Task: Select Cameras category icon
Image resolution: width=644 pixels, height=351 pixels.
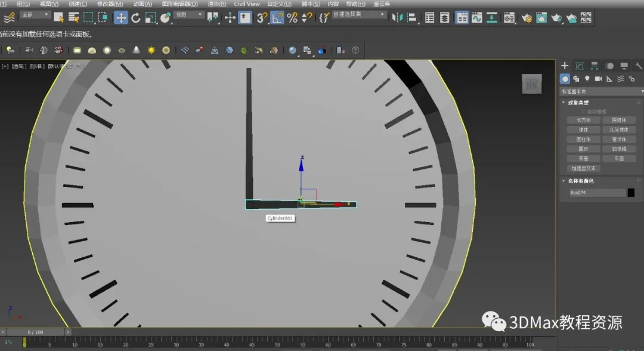Action: click(598, 79)
